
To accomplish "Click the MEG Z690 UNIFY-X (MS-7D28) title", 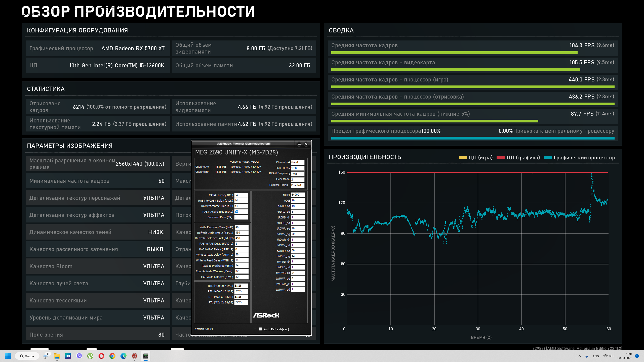I will point(236,152).
